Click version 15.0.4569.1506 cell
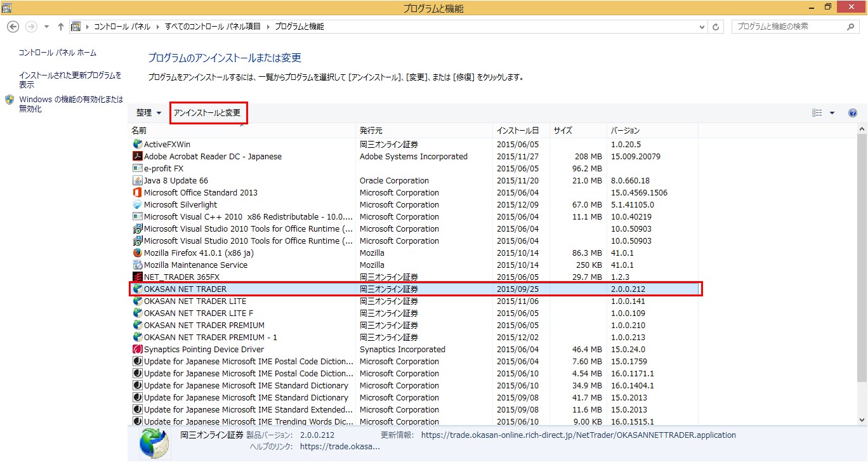868x462 pixels. pyautogui.click(x=639, y=193)
